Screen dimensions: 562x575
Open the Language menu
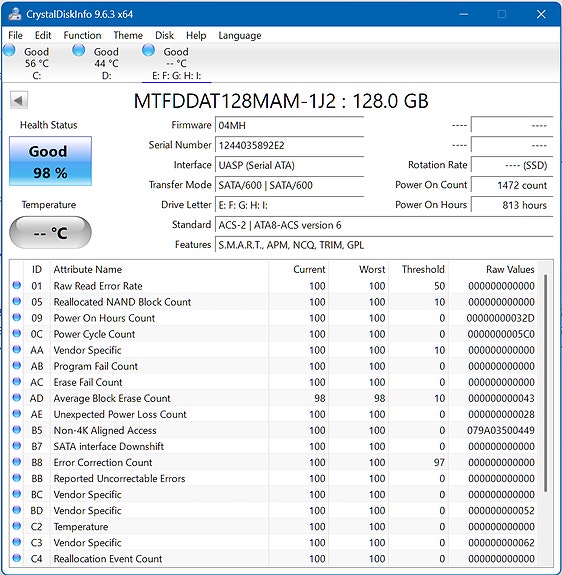tap(240, 35)
